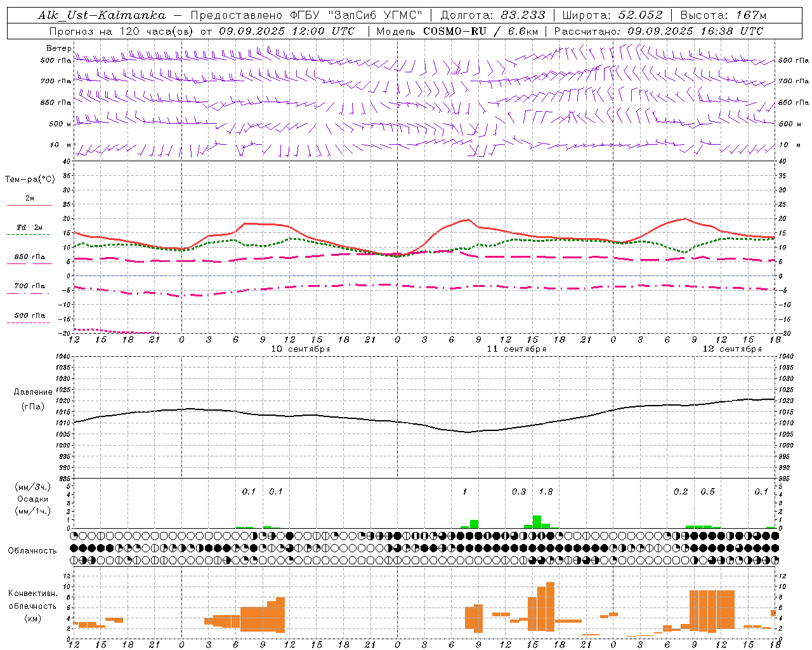Click the (мм/1ч.) precipitation unit label

click(32, 511)
